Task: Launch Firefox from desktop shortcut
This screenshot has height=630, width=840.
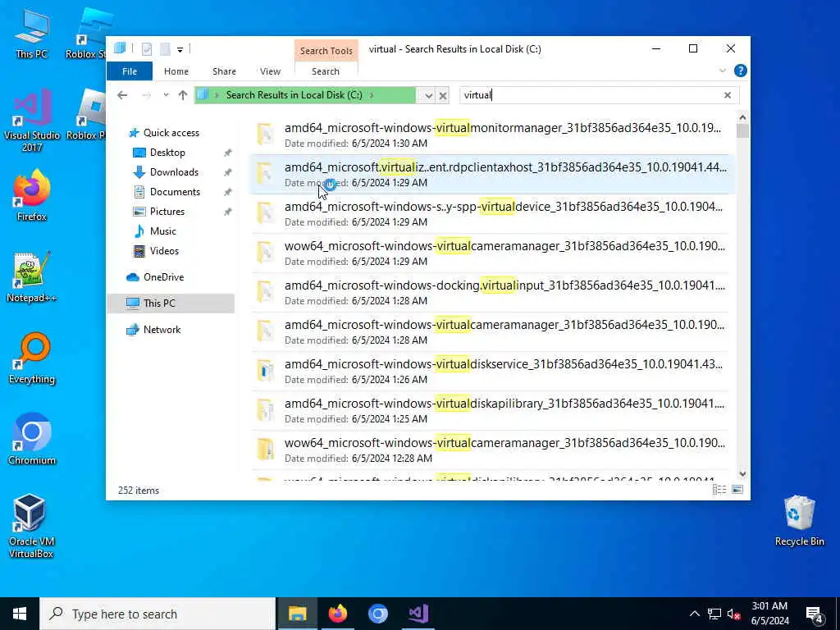Action: (32, 195)
